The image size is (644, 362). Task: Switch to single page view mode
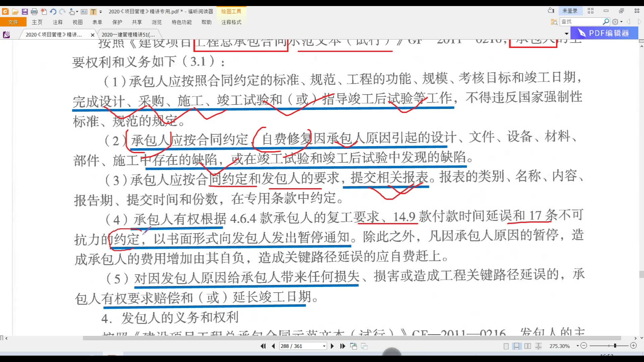pos(506,346)
